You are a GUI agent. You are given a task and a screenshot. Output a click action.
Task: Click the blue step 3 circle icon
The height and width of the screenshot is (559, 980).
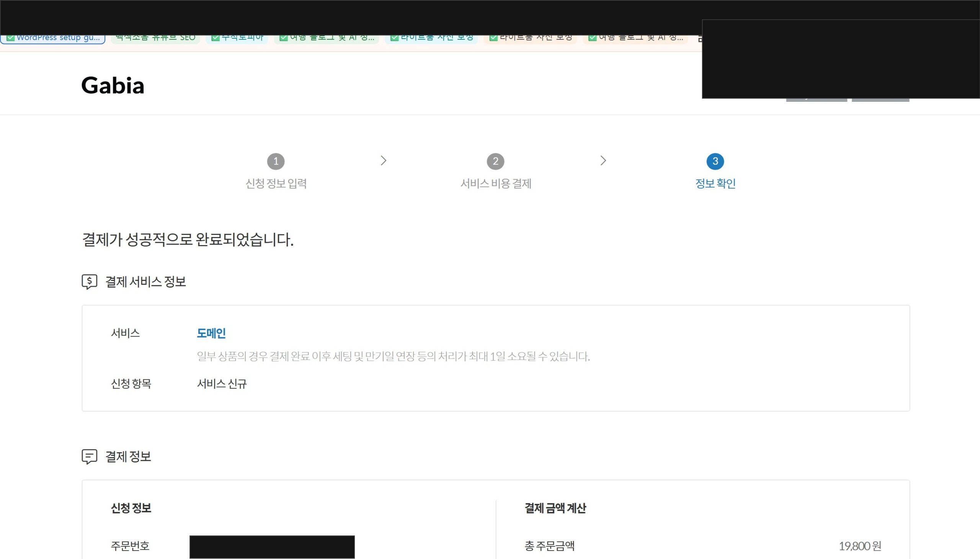(715, 161)
